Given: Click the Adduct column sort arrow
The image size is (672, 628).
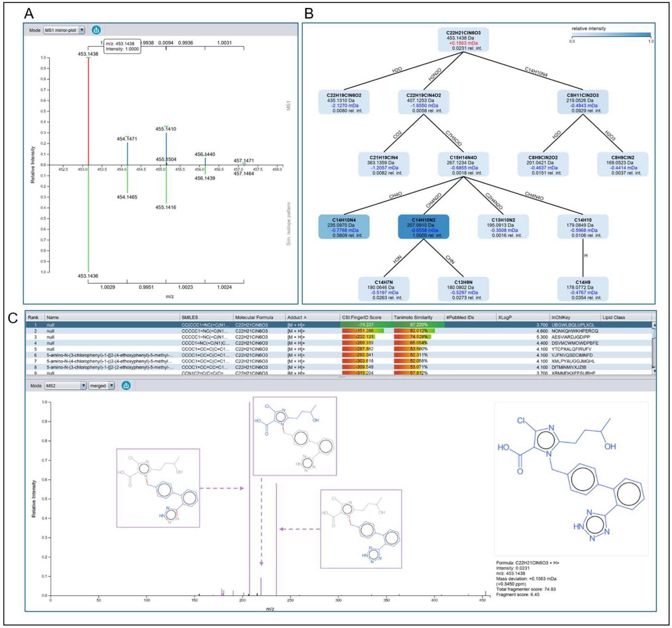Looking at the screenshot, I should 305,317.
